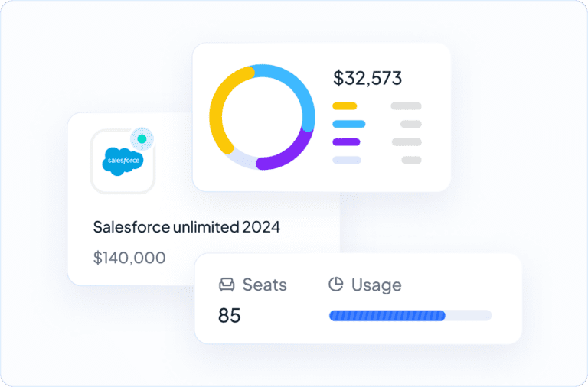Click the 85 seats count
This screenshot has height=387, width=588.
[229, 315]
